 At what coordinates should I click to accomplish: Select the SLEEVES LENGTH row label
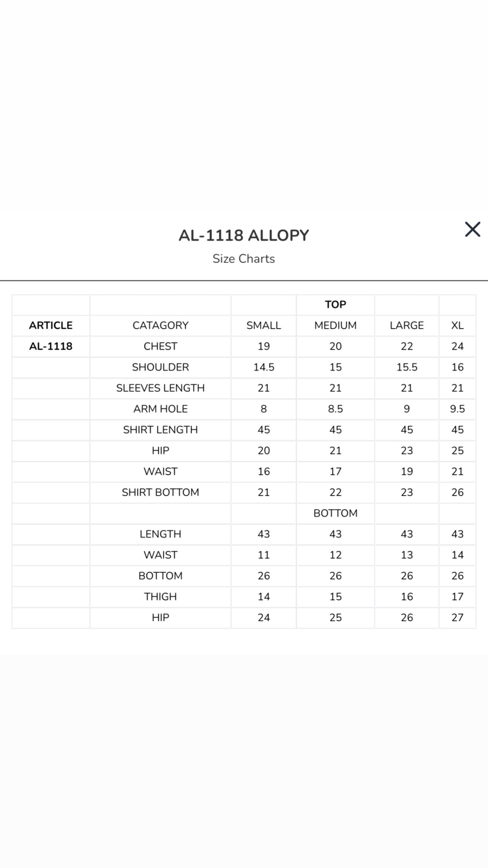pos(160,388)
